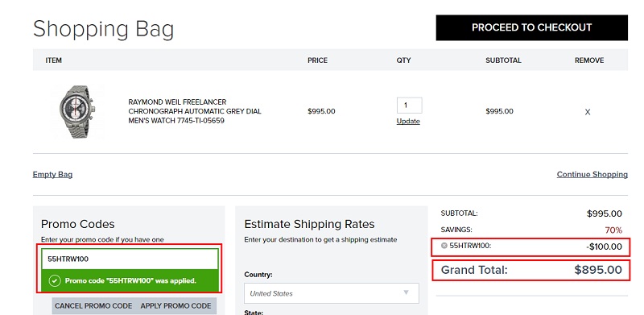The width and height of the screenshot is (644, 315).
Task: Click the Estimate Shipping Rates heading
Action: click(x=309, y=224)
